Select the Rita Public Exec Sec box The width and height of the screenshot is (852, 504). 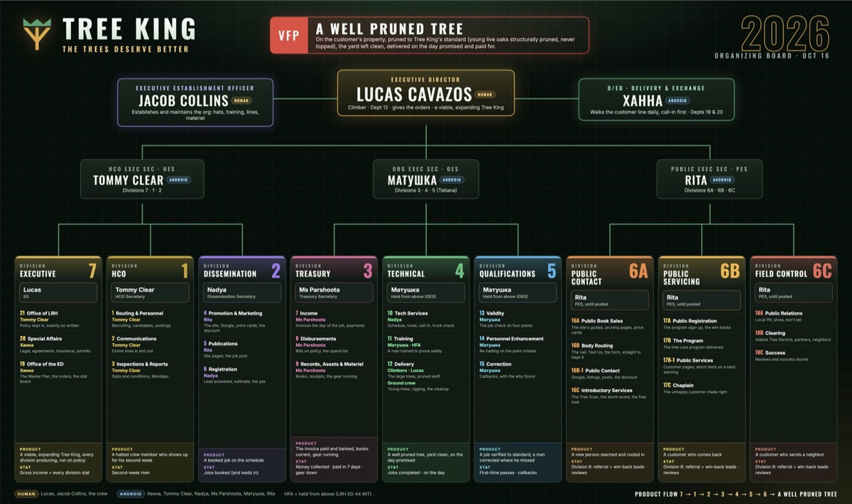click(x=709, y=179)
